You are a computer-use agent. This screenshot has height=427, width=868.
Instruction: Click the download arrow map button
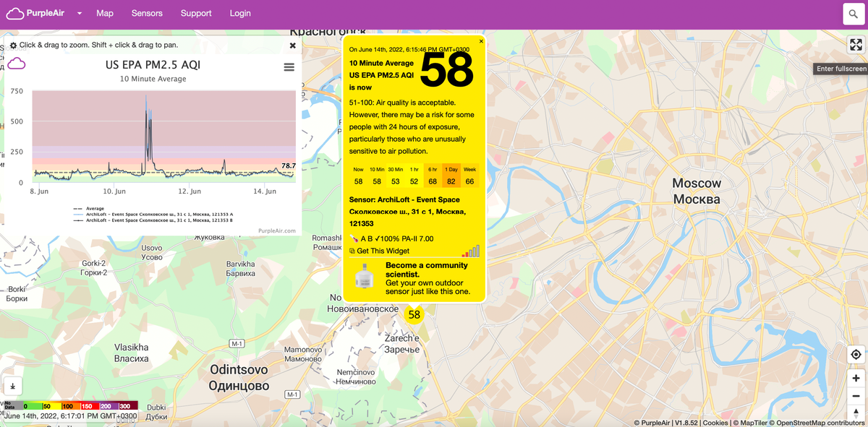pyautogui.click(x=12, y=386)
